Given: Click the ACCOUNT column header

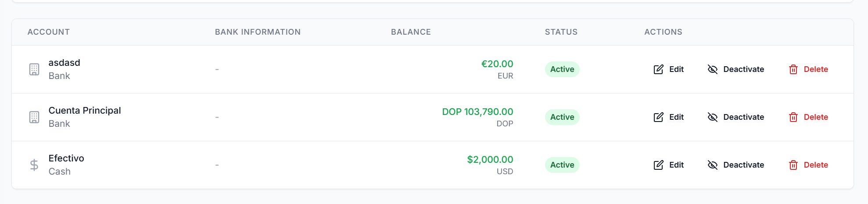Looking at the screenshot, I should (x=49, y=32).
